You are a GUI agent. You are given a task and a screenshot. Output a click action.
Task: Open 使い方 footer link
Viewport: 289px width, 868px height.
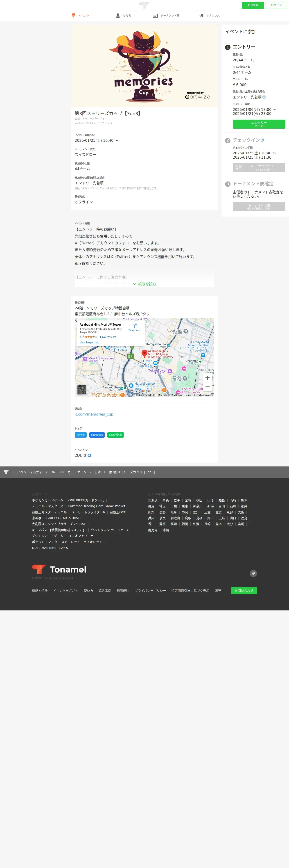click(x=88, y=590)
